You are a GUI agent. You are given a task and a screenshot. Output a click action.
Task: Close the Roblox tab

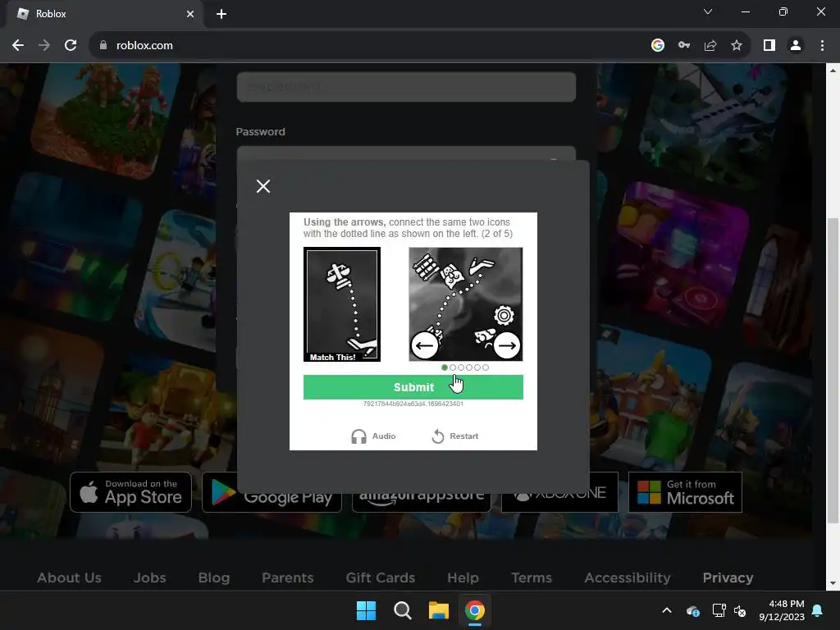coord(190,14)
